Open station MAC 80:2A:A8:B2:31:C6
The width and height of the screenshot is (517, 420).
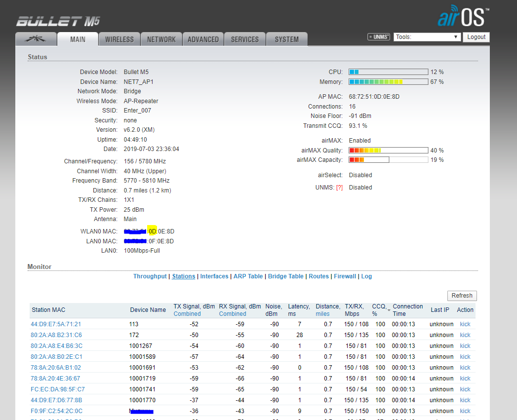coord(56,335)
